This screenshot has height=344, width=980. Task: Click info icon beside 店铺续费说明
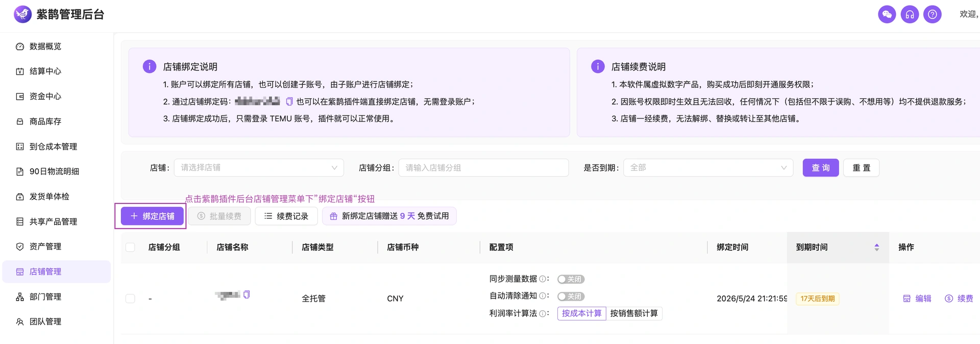click(598, 66)
